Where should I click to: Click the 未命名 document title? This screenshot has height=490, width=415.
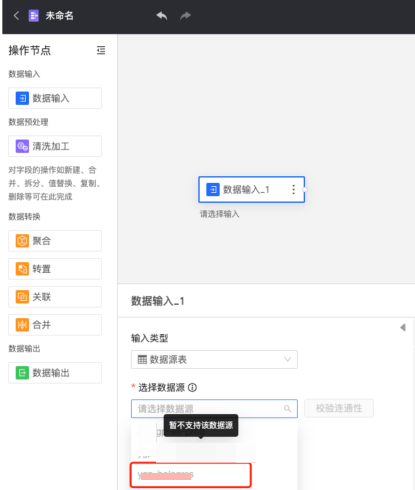(x=59, y=15)
